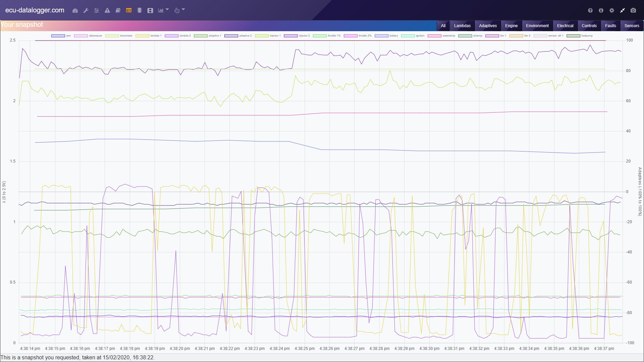Click the ecu-datalogger.com site title

(x=35, y=10)
